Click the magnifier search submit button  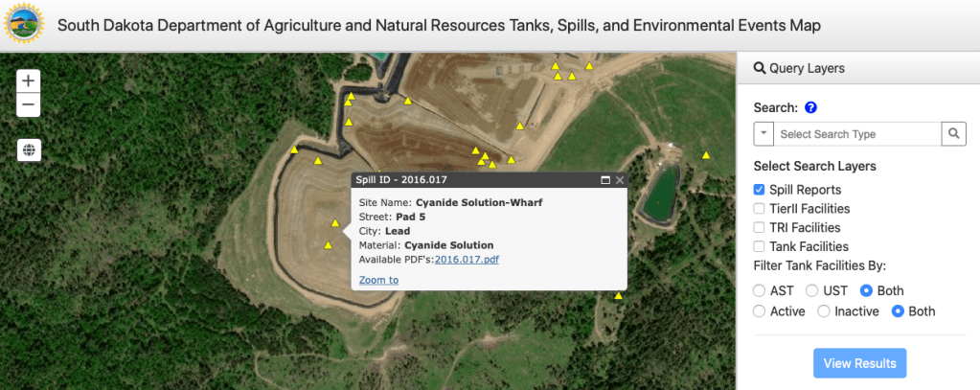pos(953,134)
